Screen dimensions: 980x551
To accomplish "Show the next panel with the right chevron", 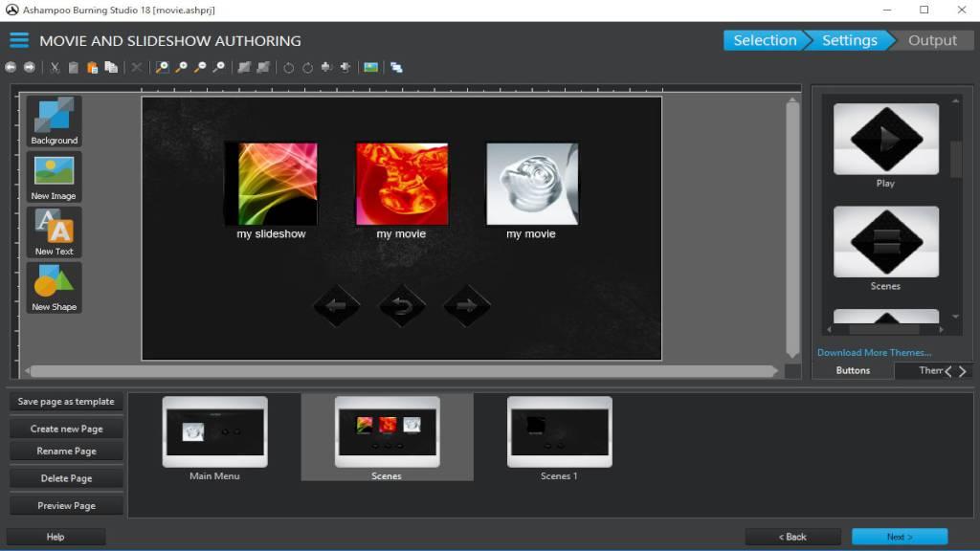I will pyautogui.click(x=964, y=371).
